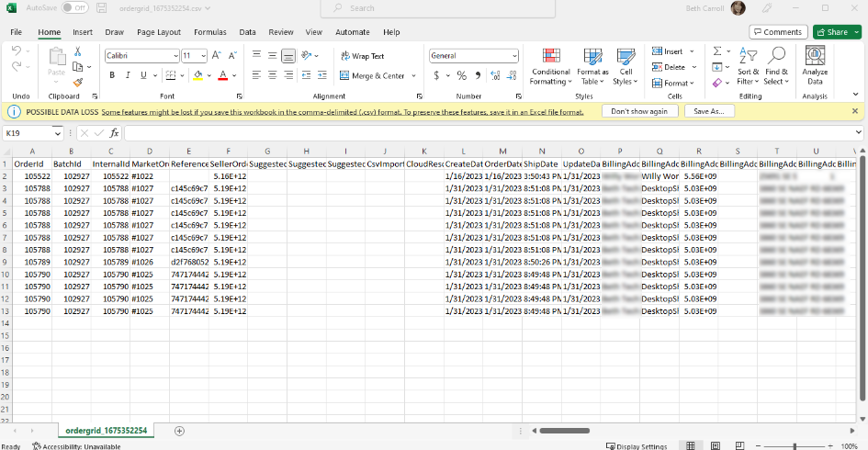
Task: Align text right
Action: point(288,75)
